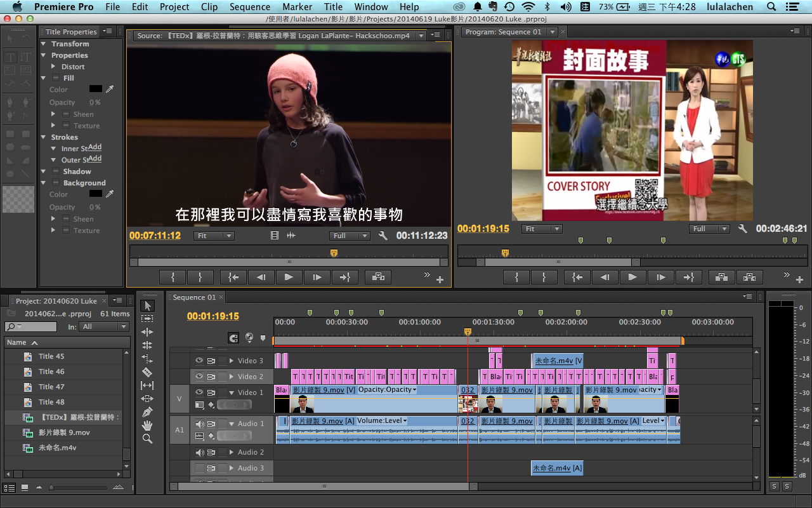Select the Selection tool in the timeline toolbox
This screenshot has width=812, height=508.
pyautogui.click(x=147, y=306)
